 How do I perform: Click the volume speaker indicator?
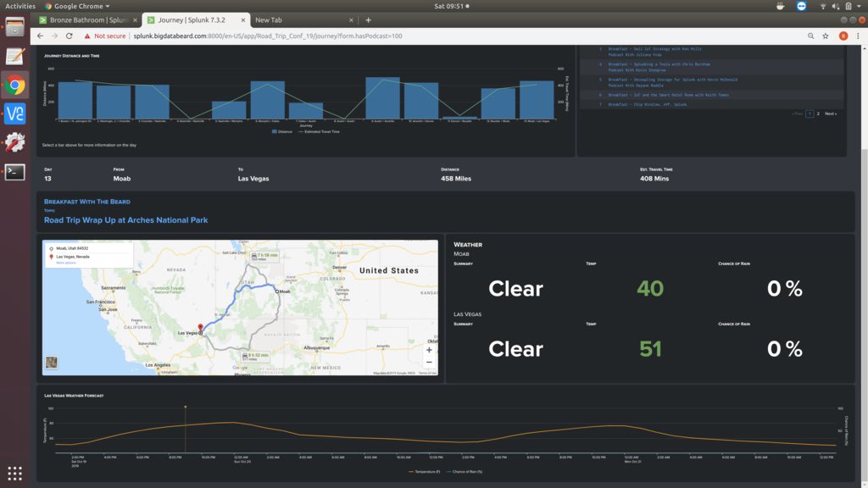(835, 6)
